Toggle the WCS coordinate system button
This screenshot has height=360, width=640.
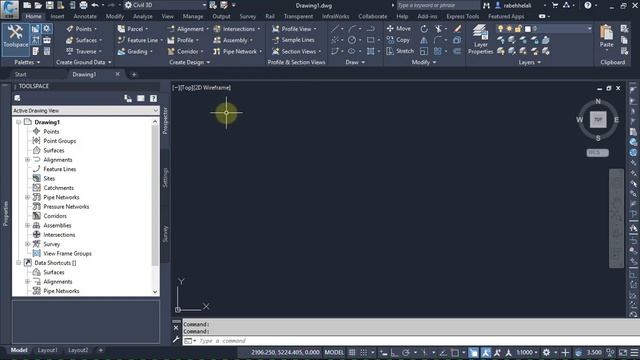[598, 152]
